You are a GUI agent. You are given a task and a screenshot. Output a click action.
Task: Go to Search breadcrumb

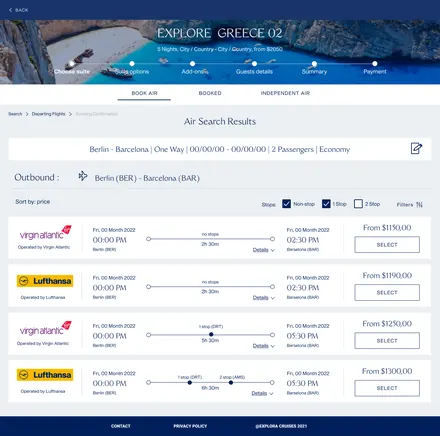pos(15,114)
